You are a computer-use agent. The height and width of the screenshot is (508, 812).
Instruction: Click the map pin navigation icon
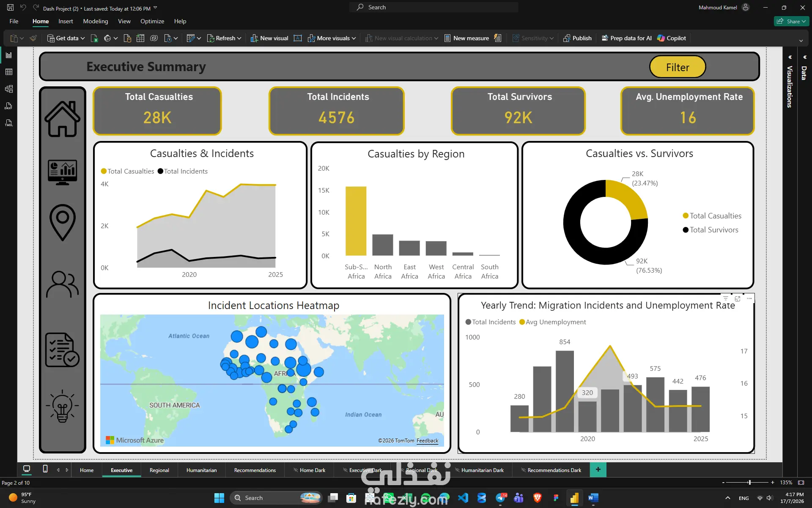tap(63, 223)
